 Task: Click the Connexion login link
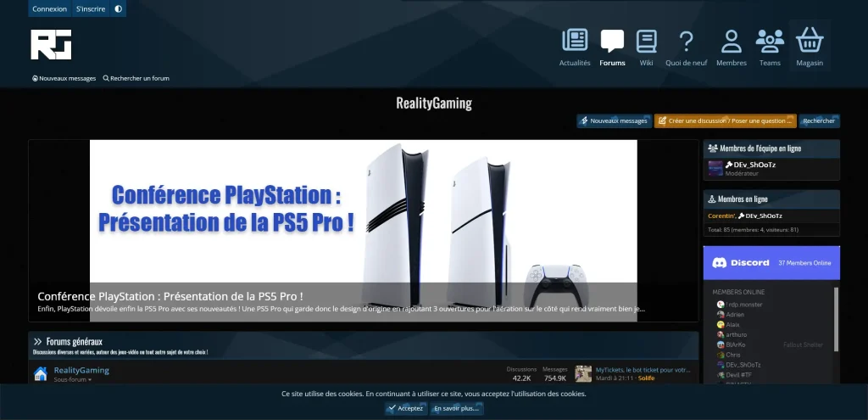click(x=49, y=8)
